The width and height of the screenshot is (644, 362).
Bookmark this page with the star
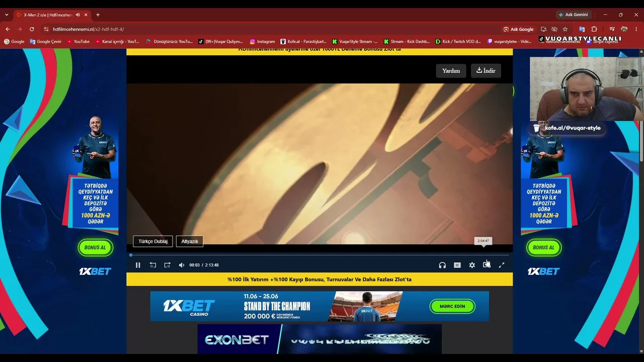click(x=565, y=29)
